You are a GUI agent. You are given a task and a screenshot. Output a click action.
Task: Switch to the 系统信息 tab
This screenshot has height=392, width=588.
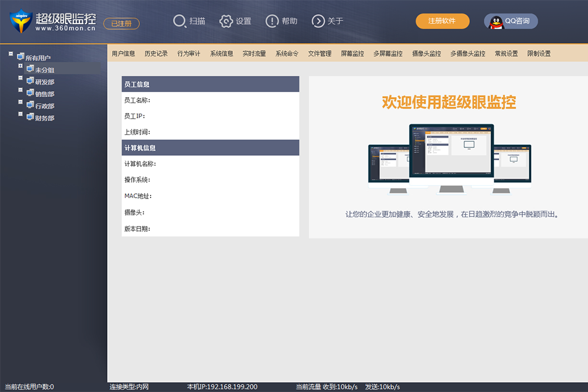point(221,54)
